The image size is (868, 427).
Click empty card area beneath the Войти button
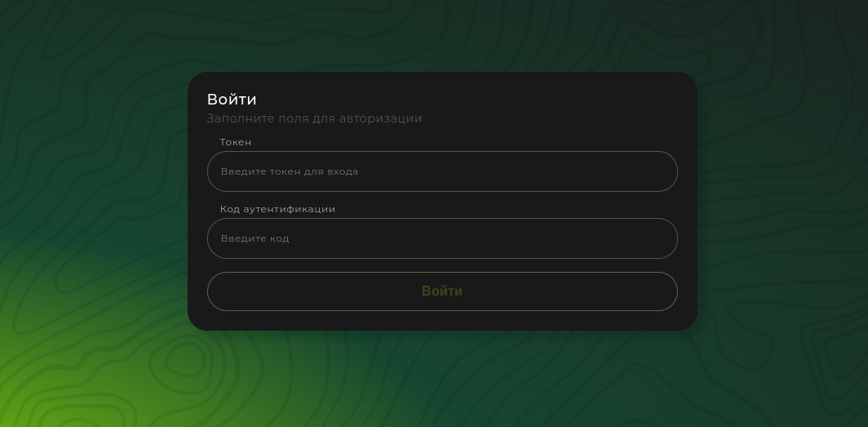[x=442, y=321]
